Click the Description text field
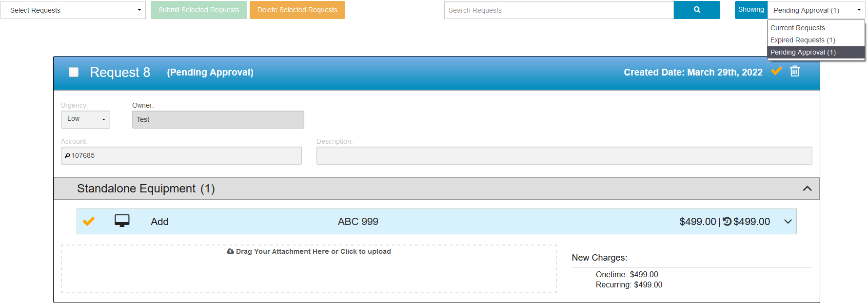 click(564, 156)
